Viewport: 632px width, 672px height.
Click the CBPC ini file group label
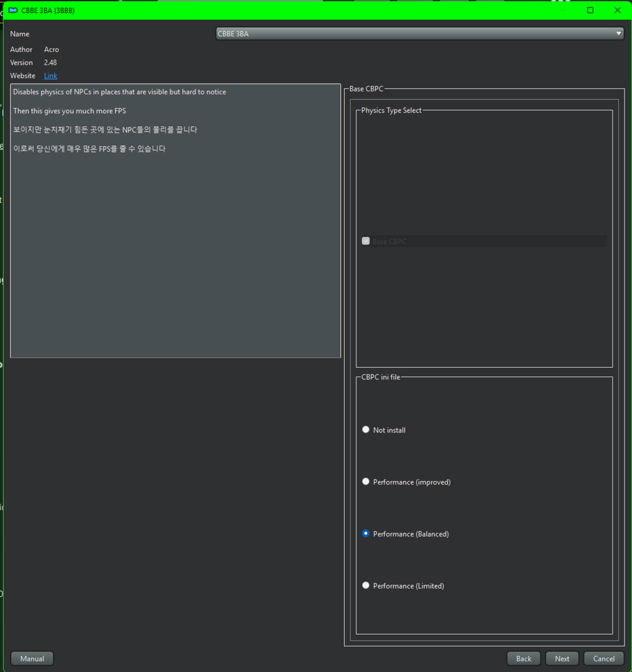pos(381,377)
